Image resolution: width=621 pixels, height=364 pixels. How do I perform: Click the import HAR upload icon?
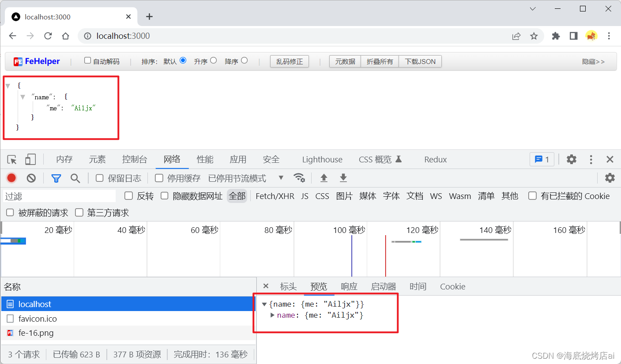click(x=324, y=178)
